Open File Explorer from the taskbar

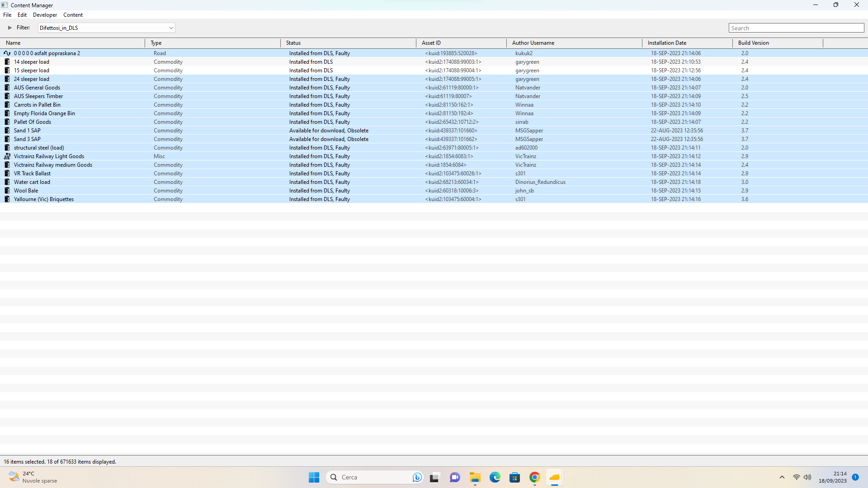point(475,477)
